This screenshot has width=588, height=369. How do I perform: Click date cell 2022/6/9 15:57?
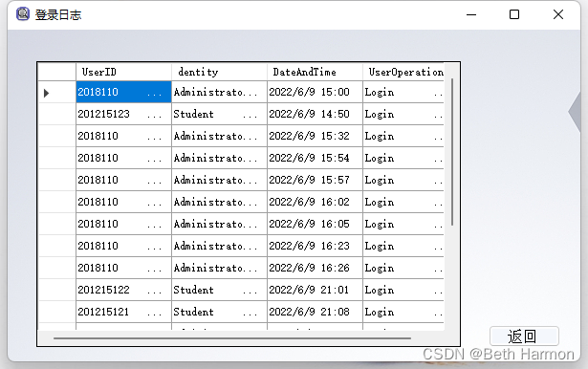315,180
